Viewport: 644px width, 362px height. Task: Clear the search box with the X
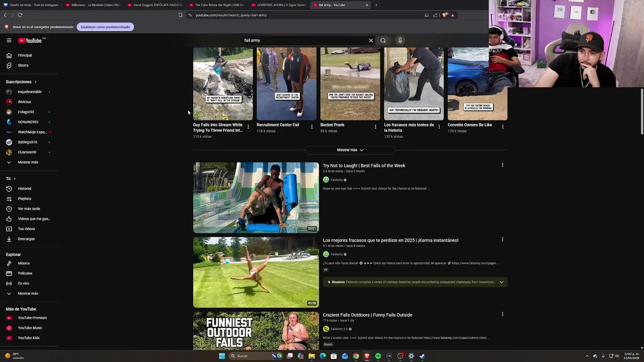(371, 40)
